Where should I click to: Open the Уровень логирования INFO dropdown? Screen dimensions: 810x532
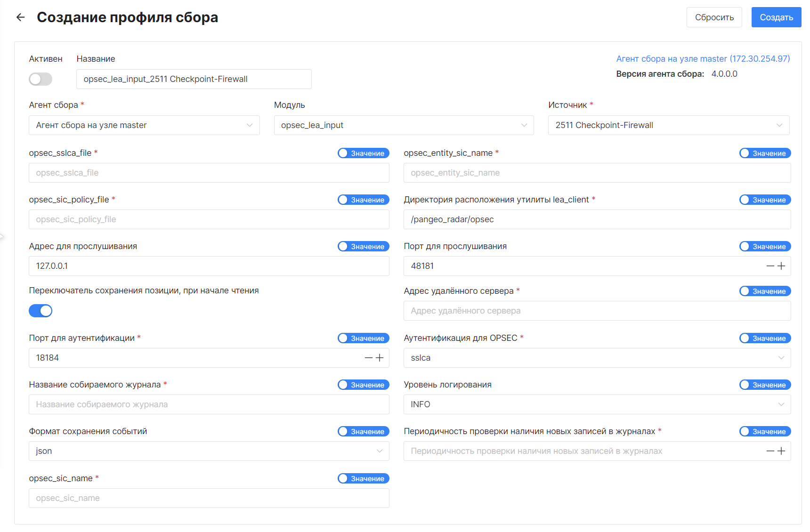point(597,404)
